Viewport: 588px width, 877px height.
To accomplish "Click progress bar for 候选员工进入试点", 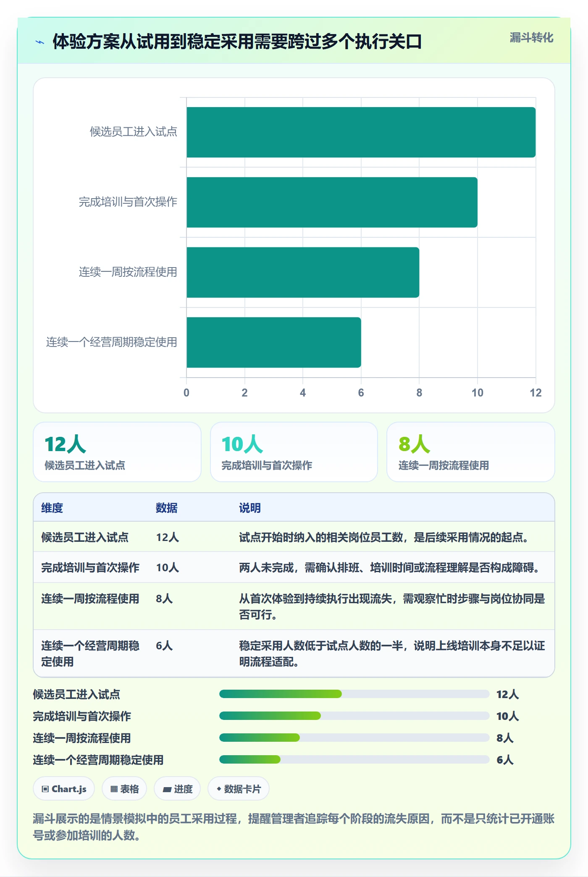I will 354,694.
